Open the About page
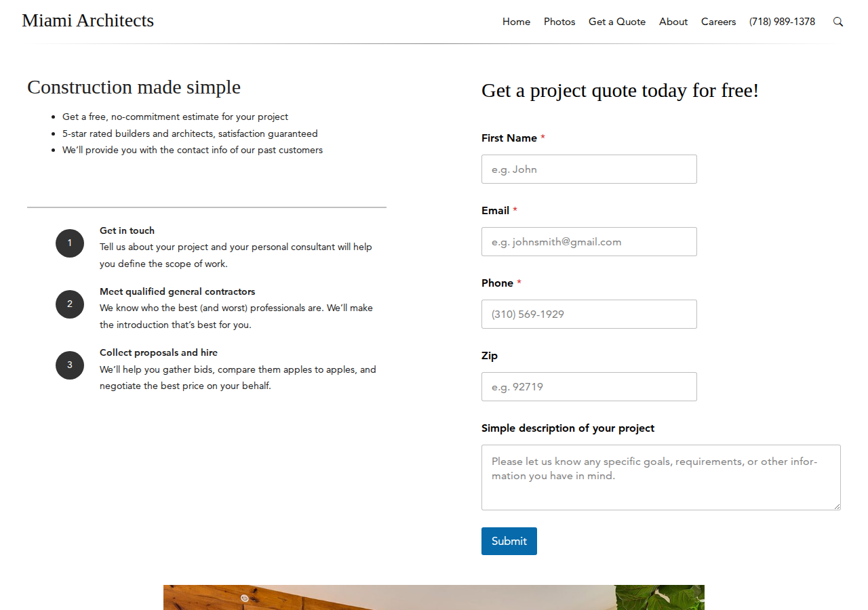The width and height of the screenshot is (868, 610). 673,22
